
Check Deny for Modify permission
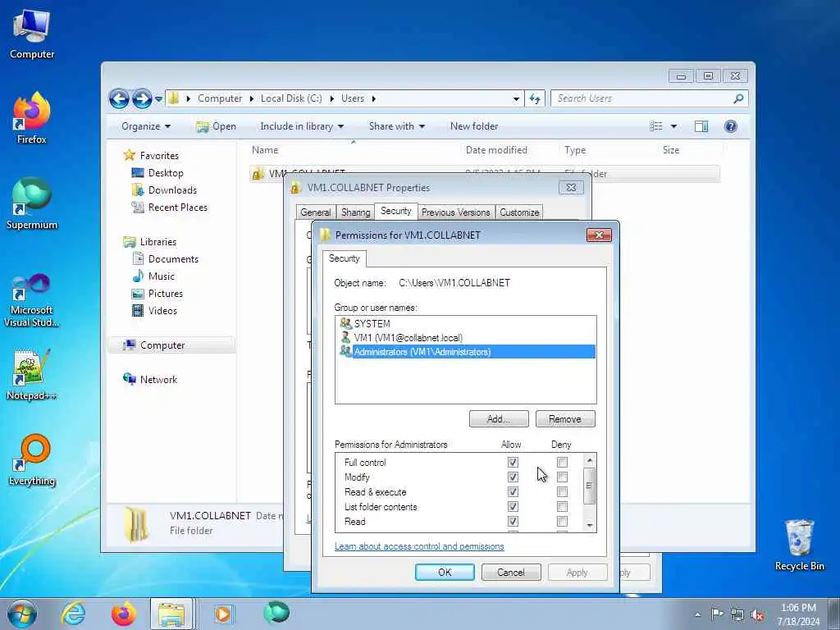coord(562,477)
